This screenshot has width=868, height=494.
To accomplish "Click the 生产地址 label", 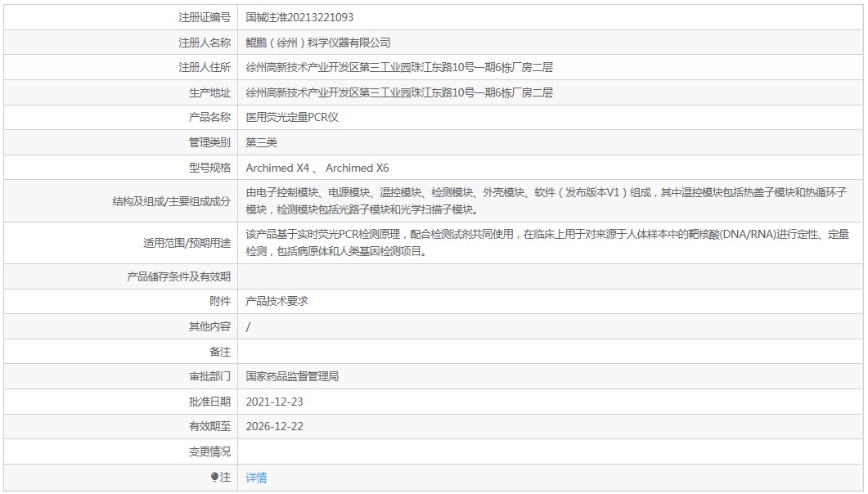I will point(209,92).
